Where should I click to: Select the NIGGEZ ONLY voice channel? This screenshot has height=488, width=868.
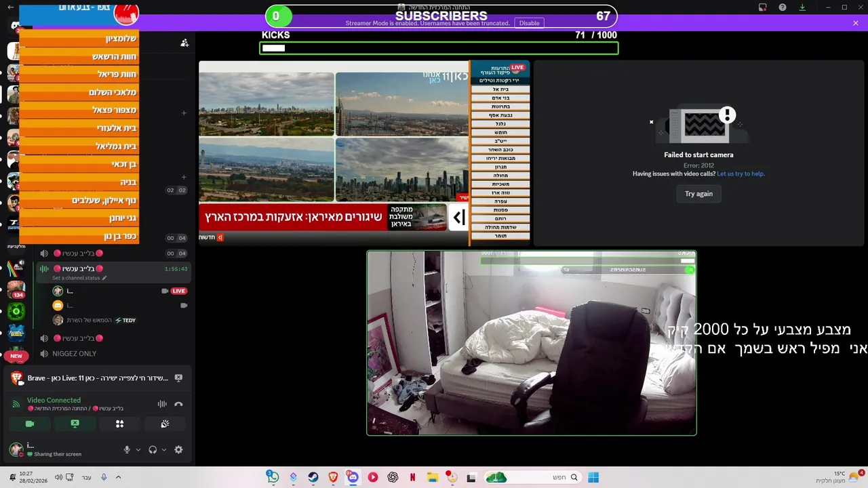pyautogui.click(x=75, y=354)
